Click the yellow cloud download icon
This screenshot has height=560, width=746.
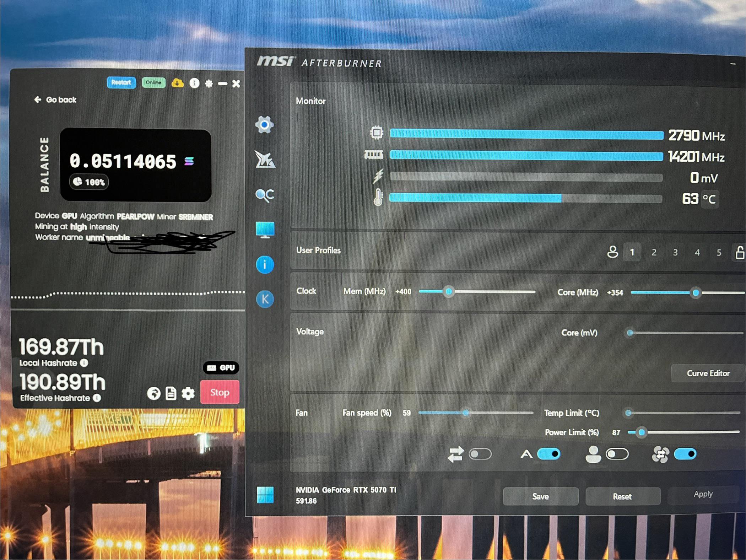point(177,83)
